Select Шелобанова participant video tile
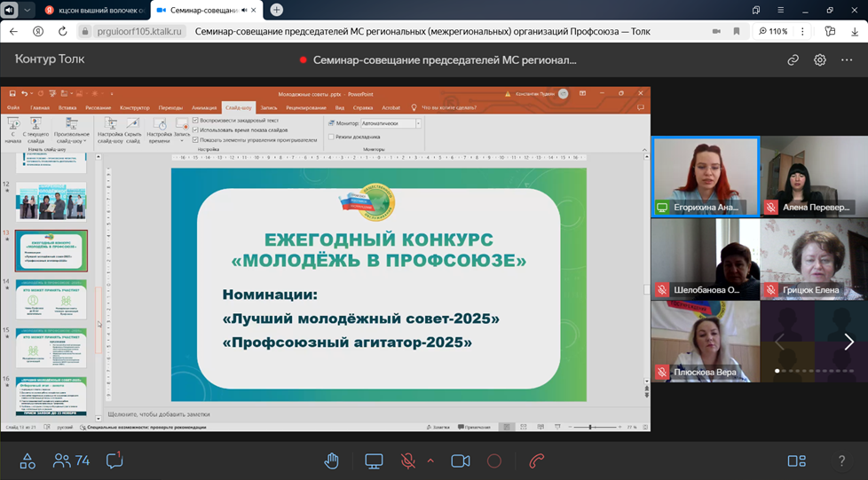This screenshot has width=868, height=480. point(706,259)
